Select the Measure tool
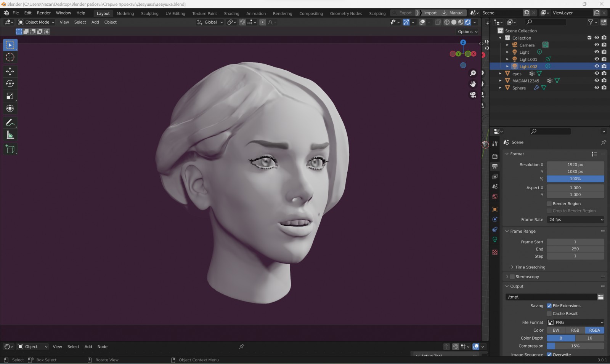The image size is (610, 364). (x=10, y=136)
